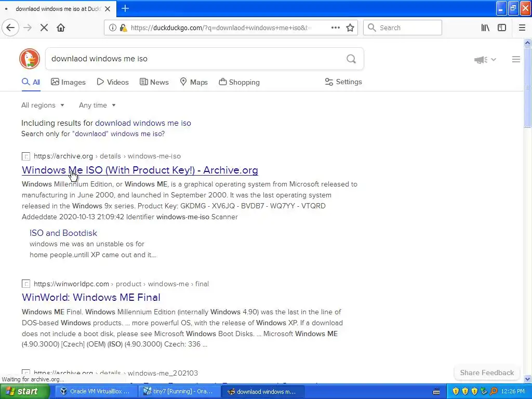Switch to tiny7 [Running] taskbar window

tap(179, 392)
